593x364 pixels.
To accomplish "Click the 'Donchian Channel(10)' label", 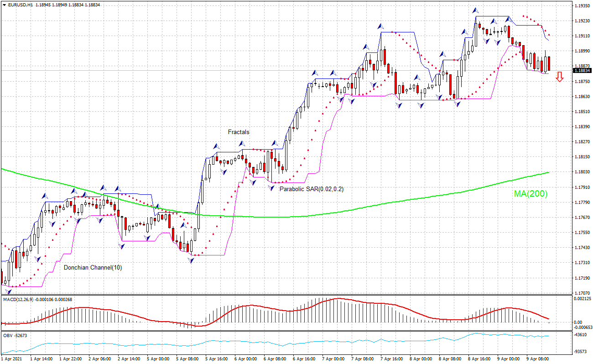I will (94, 268).
